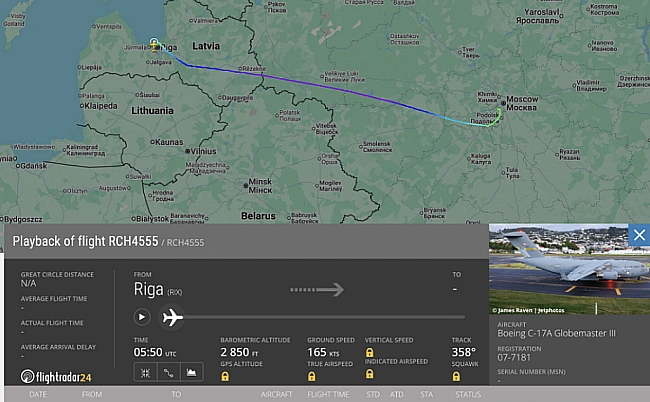Click the FLIGHT TIME column header
650x402 pixels.
pyautogui.click(x=328, y=395)
